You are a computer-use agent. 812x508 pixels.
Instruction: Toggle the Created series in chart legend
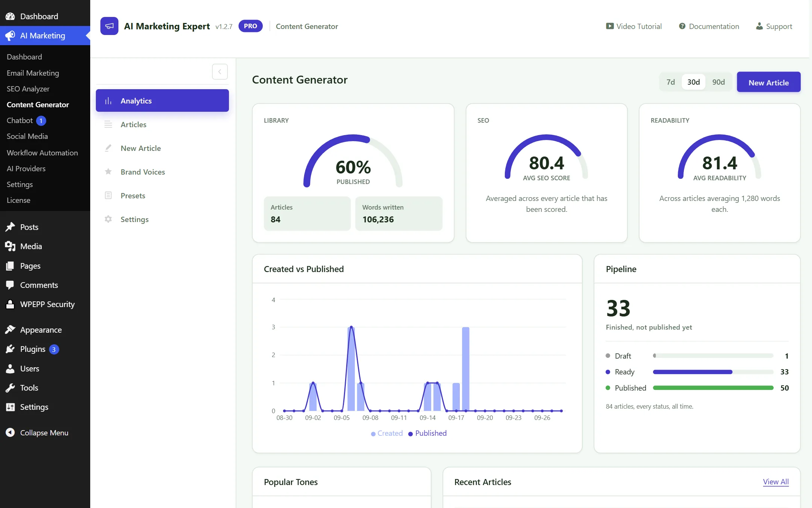pos(387,433)
